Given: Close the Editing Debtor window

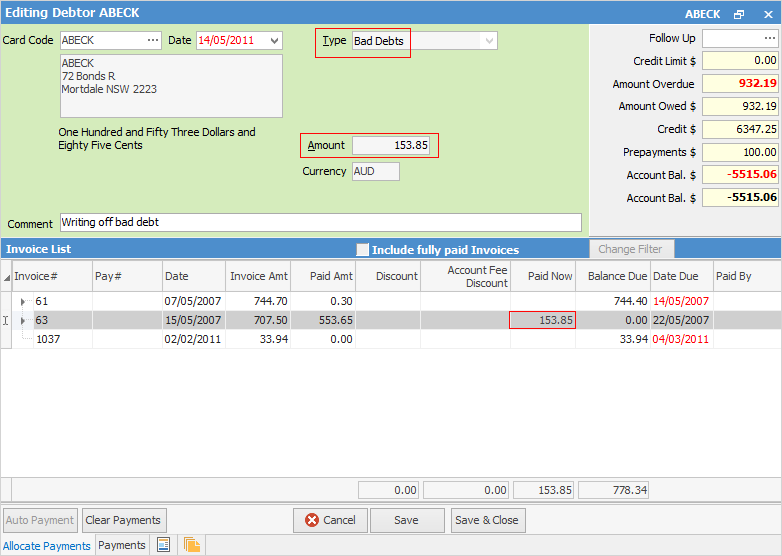Looking at the screenshot, I should (x=766, y=14).
